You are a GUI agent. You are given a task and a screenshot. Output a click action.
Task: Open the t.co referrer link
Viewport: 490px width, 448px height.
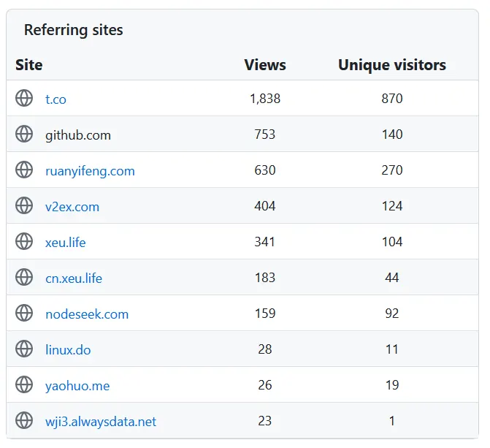click(x=55, y=99)
